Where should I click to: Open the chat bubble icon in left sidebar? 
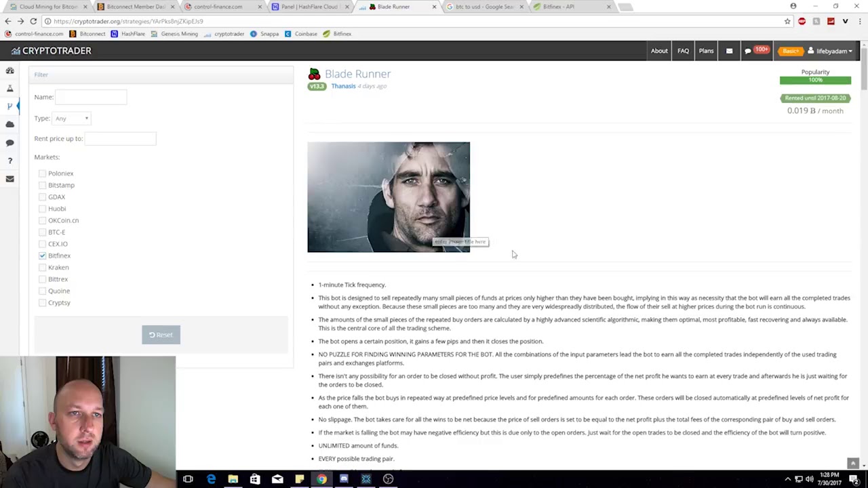[x=10, y=142]
